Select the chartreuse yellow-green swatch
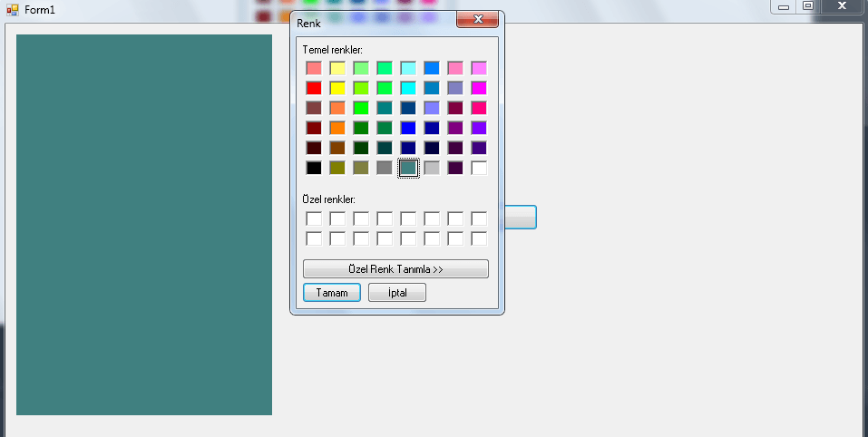 (x=361, y=88)
